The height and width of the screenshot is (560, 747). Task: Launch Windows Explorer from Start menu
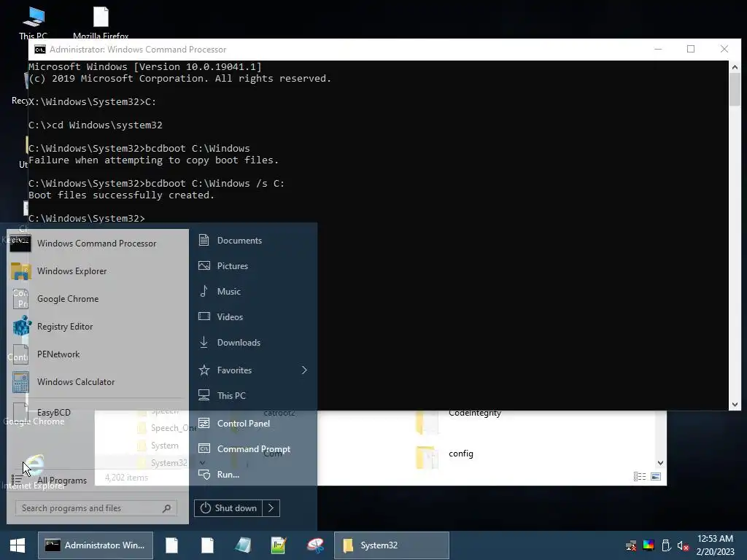(97, 271)
